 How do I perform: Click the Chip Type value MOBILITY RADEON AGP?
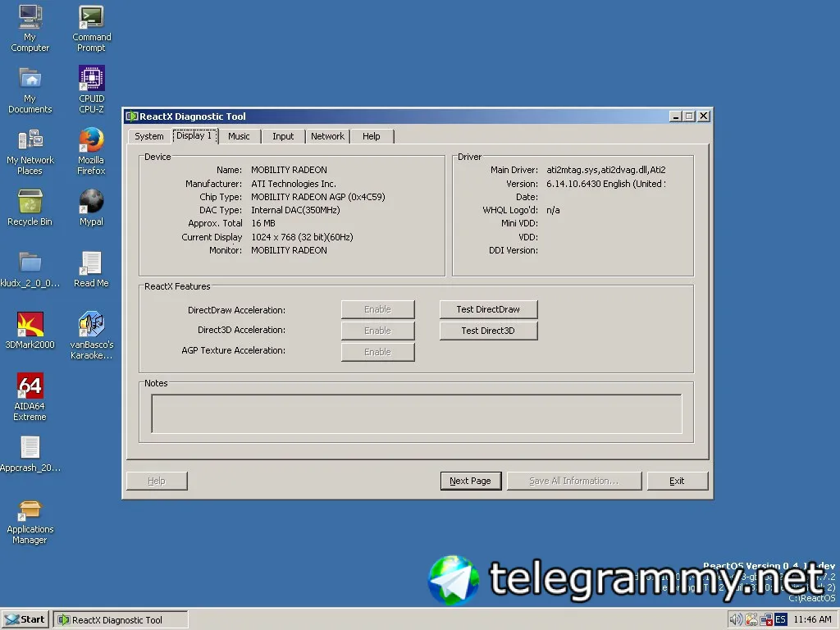tap(317, 197)
